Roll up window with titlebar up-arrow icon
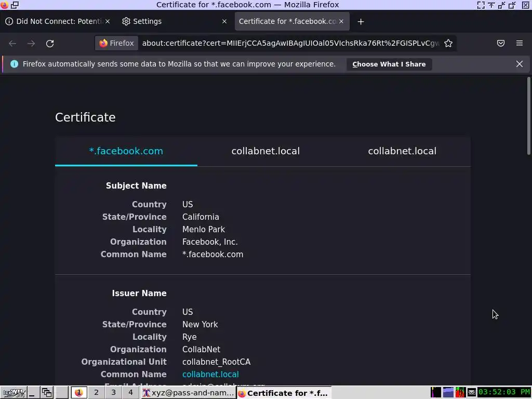 (491, 5)
